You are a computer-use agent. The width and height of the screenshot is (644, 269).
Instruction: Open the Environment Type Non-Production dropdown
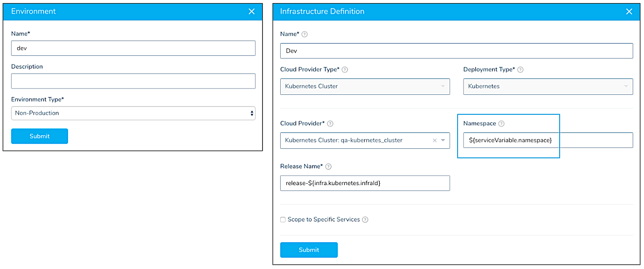133,113
